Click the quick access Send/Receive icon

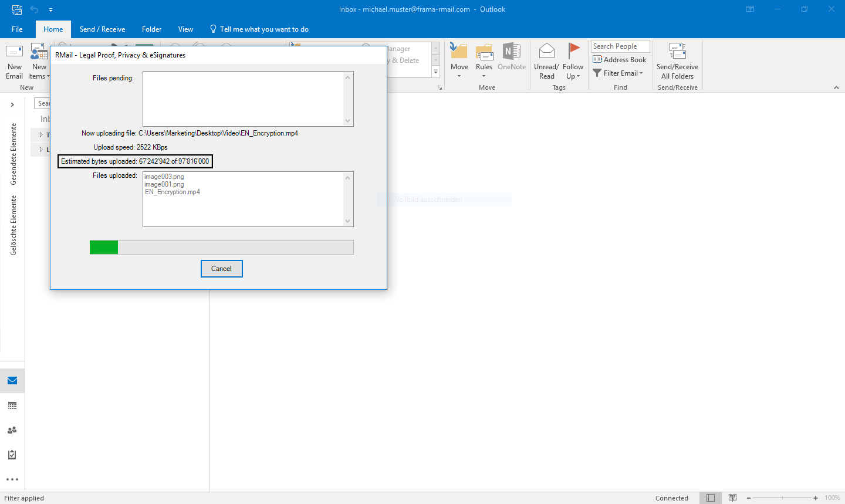[x=17, y=9]
